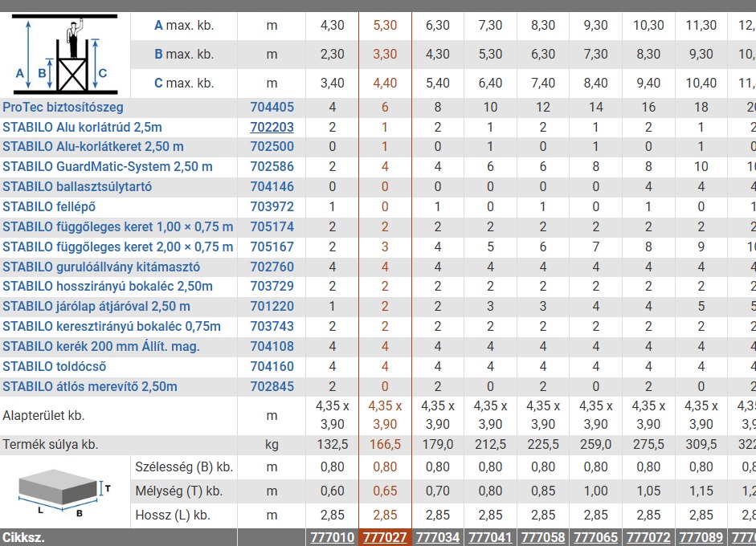The image size is (756, 546).
Task: Open STABILO ballasztsúlytartó product link
Action: (x=77, y=186)
